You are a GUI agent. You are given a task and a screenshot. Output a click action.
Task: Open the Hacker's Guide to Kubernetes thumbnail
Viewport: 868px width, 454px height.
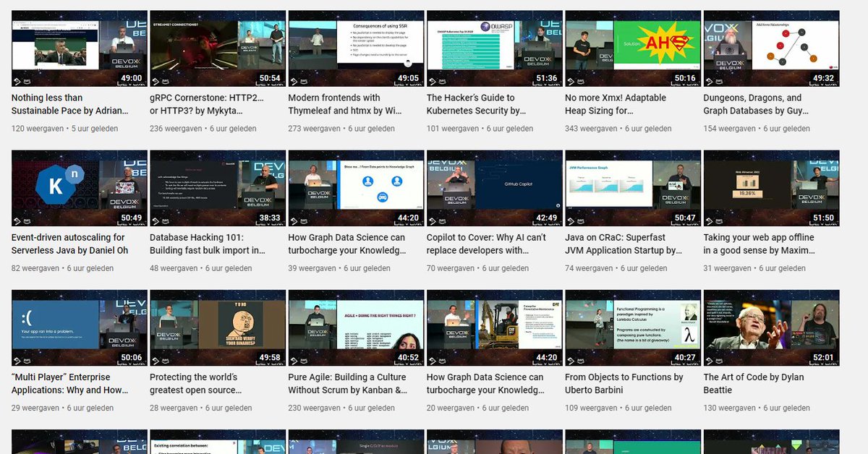494,48
